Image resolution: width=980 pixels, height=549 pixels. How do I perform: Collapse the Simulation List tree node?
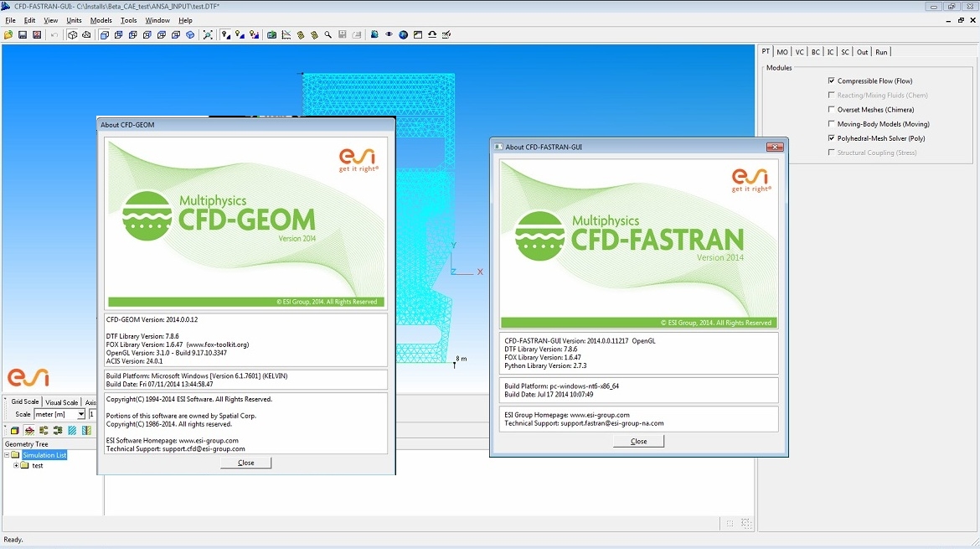point(7,455)
